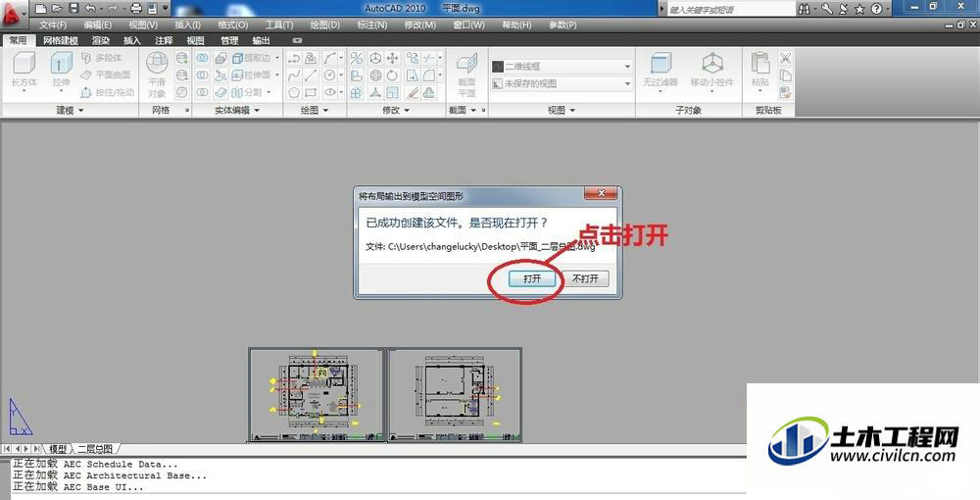Image resolution: width=980 pixels, height=500 pixels.
Task: Open the 标注(N) menu
Action: point(371,25)
